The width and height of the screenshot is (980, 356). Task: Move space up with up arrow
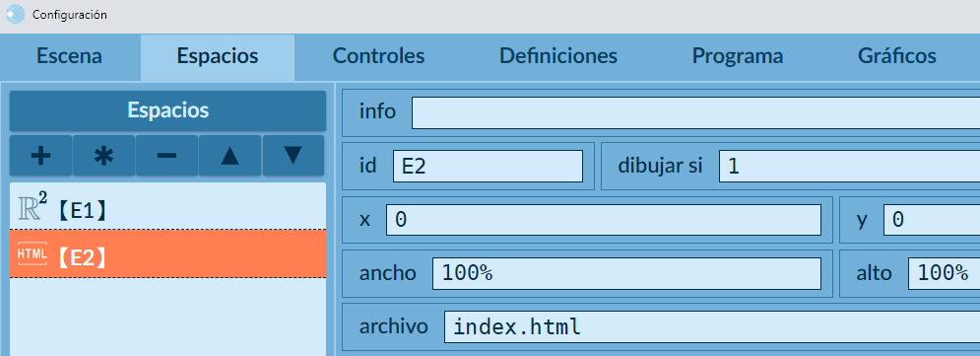[230, 156]
